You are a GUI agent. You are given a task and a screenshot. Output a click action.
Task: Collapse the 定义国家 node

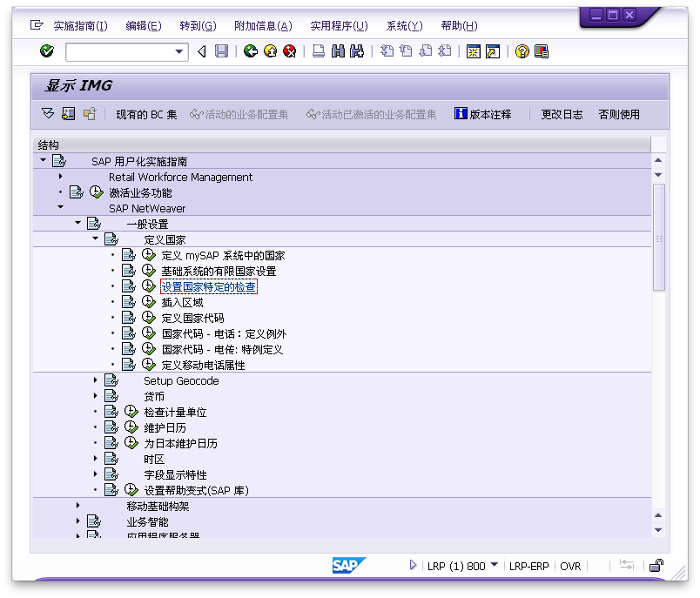point(96,239)
